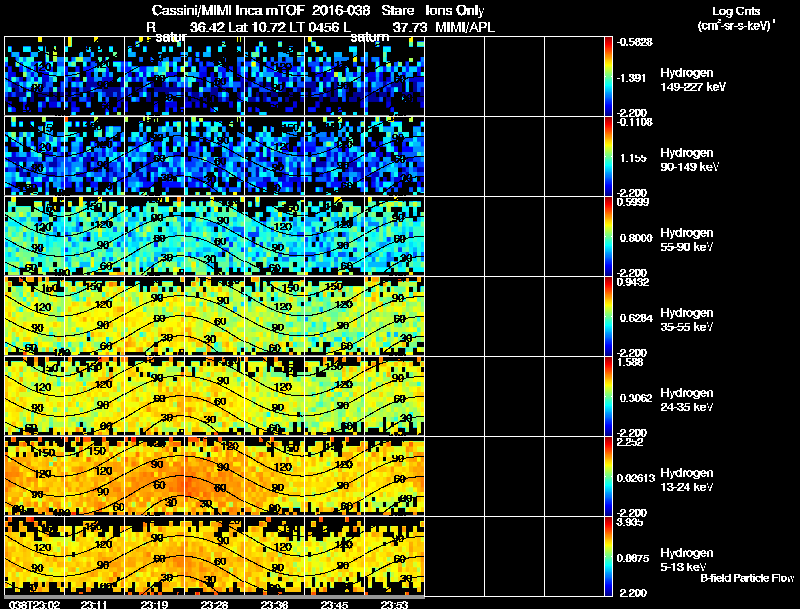Image resolution: width=800 pixels, height=609 pixels.
Task: Click the Hydrogen 90-149 keV color bar
Action: (x=608, y=156)
